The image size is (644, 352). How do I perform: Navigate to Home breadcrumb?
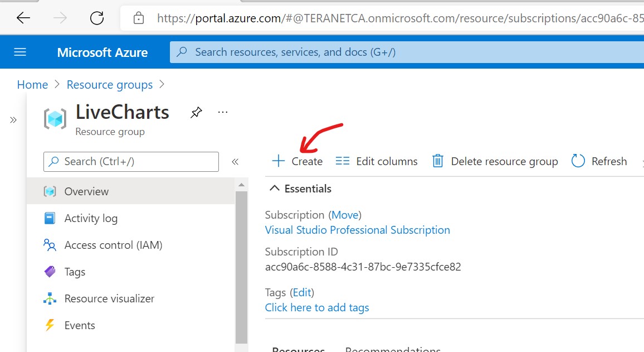32,85
